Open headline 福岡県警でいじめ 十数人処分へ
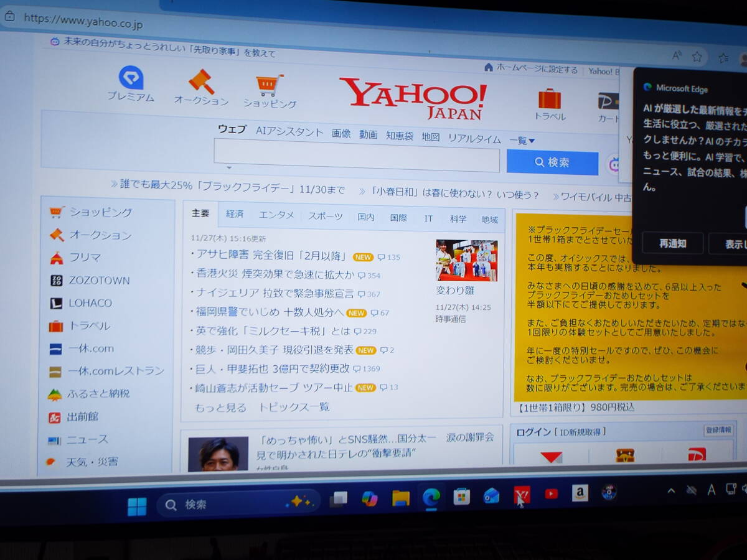This screenshot has width=747, height=560. tap(270, 312)
